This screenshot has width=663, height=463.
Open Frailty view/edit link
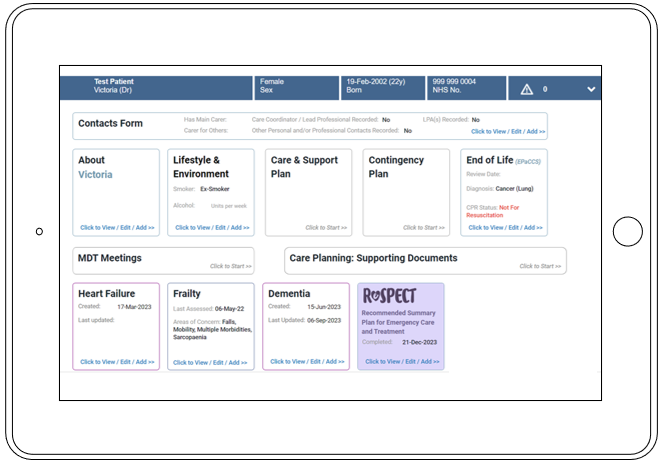[210, 362]
